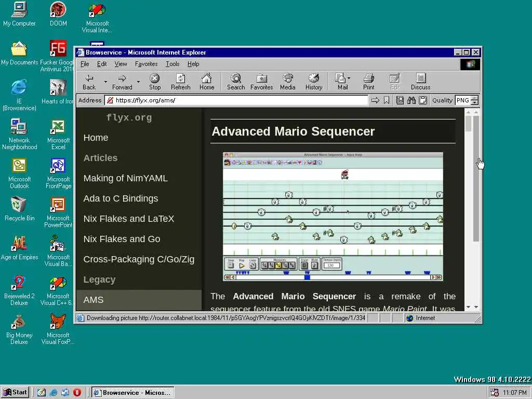Click the Mail toolbar button
Image resolution: width=532 pixels, height=399 pixels.
click(341, 82)
